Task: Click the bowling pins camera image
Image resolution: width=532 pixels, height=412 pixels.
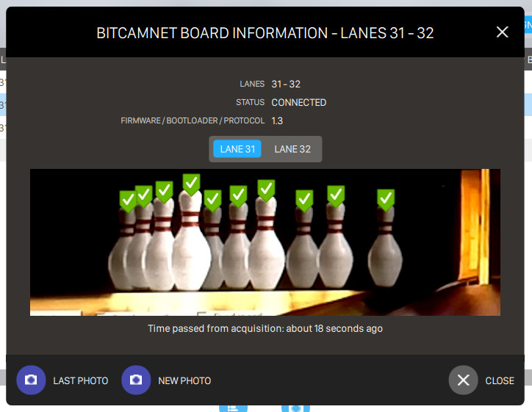Action: tap(265, 242)
